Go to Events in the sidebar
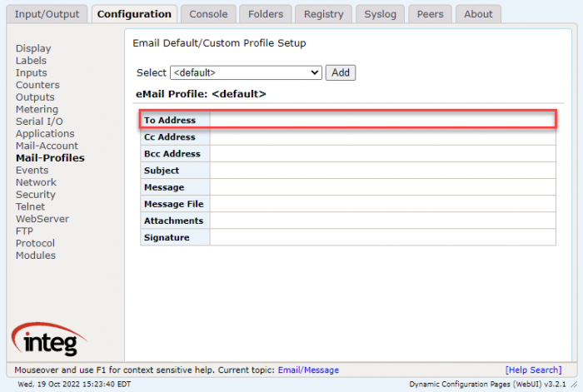Viewport: 583px width, 392px height. 32,170
